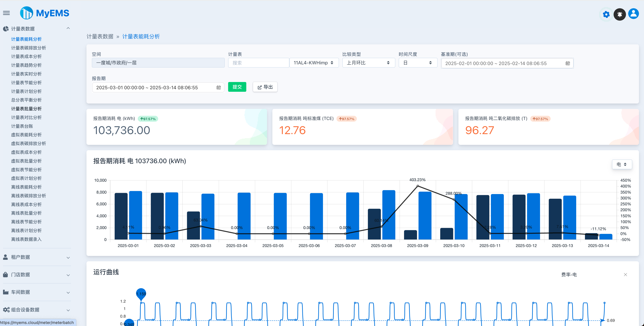
Task: Select 计量表碳排放分析 in the sidebar
Action: (28, 48)
